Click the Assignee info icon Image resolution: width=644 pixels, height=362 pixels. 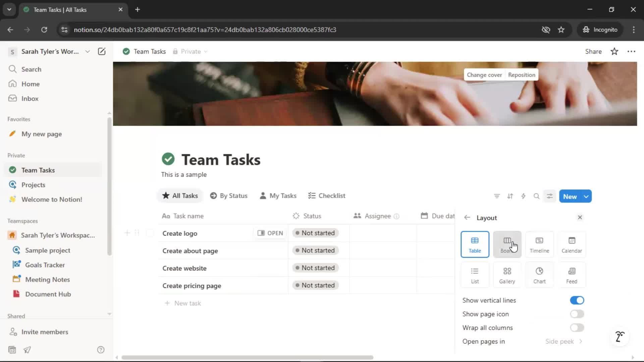[x=396, y=216]
